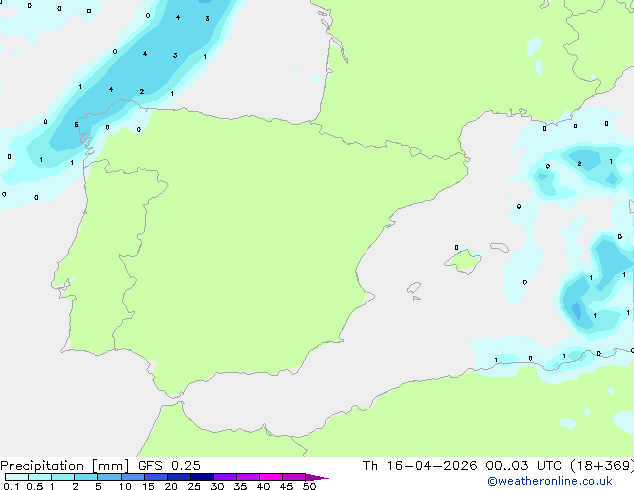Click the 0.1–0.5 mm legend color swatch
This screenshot has width=634, height=490.
(x=17, y=477)
